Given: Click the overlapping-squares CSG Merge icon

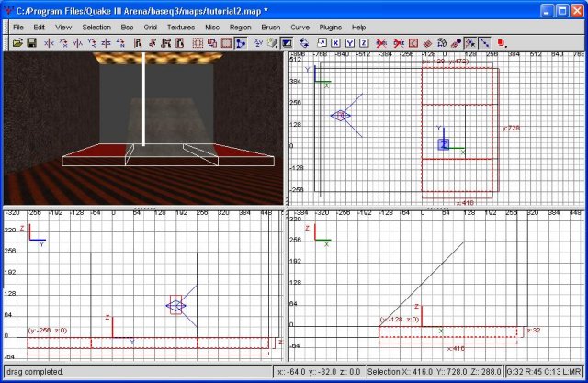Looking at the screenshot, I should (x=212, y=43).
